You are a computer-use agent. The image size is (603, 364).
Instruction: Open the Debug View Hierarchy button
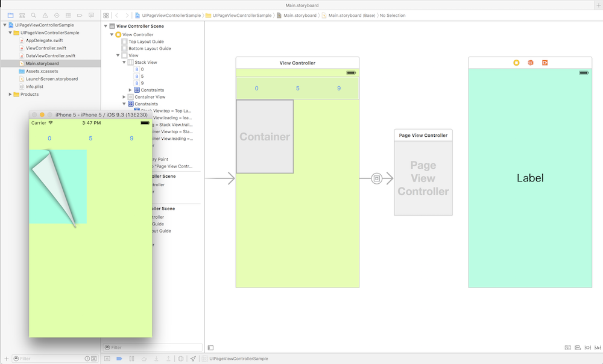click(181, 359)
